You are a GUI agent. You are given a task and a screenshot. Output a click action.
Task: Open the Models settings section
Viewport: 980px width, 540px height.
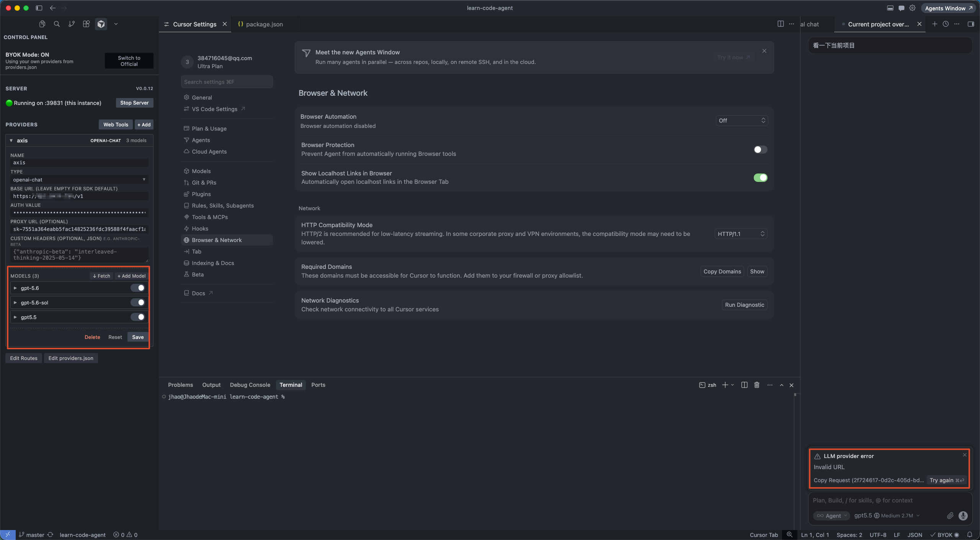click(227, 171)
